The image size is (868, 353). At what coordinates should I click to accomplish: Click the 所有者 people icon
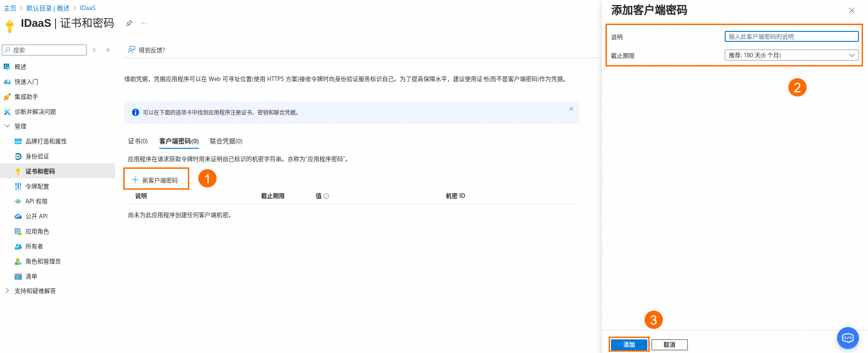pos(18,247)
